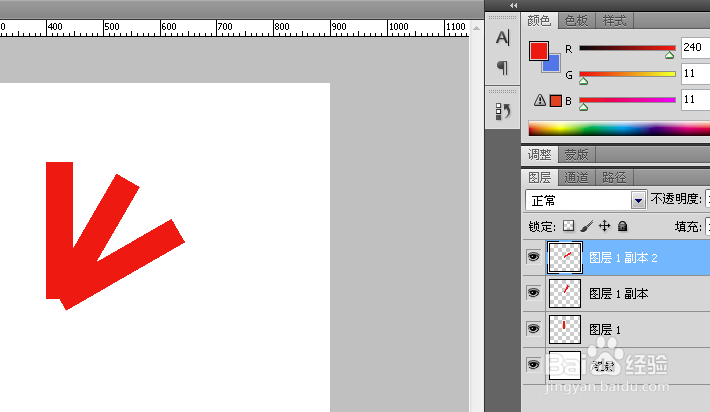The width and height of the screenshot is (710, 412).
Task: Open the Paragraph panel icon
Action: click(x=502, y=67)
